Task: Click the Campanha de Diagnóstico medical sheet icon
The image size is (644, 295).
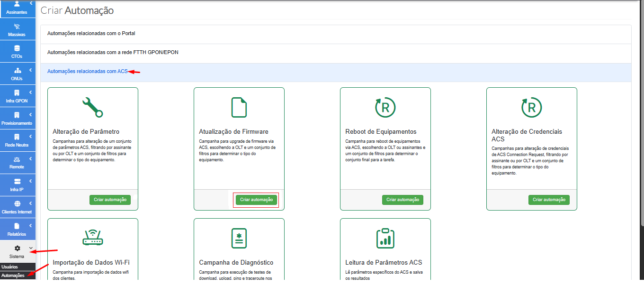Action: (239, 238)
